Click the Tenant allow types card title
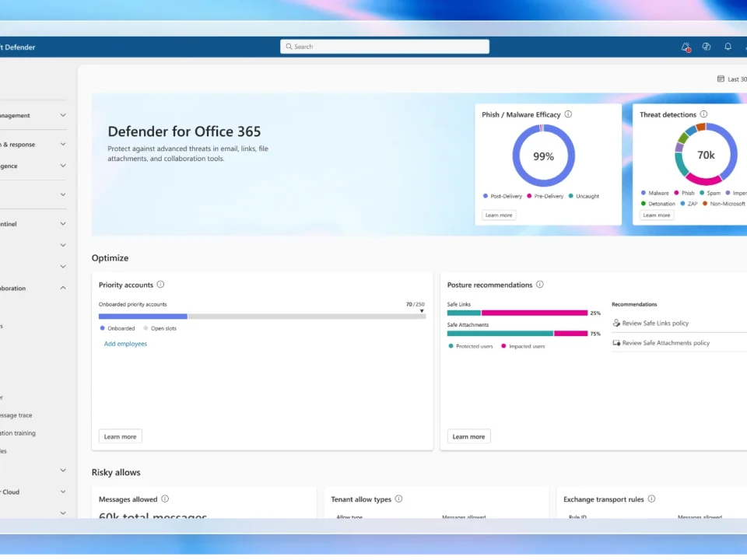The image size is (747, 560). click(361, 499)
